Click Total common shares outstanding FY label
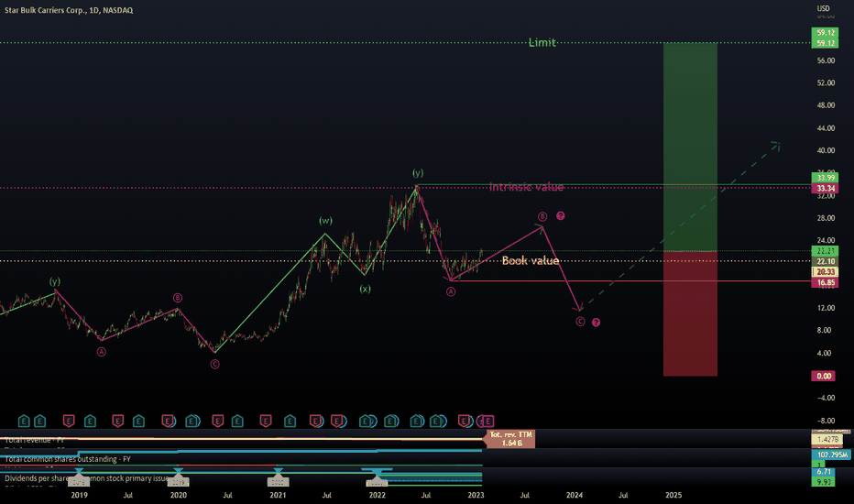 [68, 459]
